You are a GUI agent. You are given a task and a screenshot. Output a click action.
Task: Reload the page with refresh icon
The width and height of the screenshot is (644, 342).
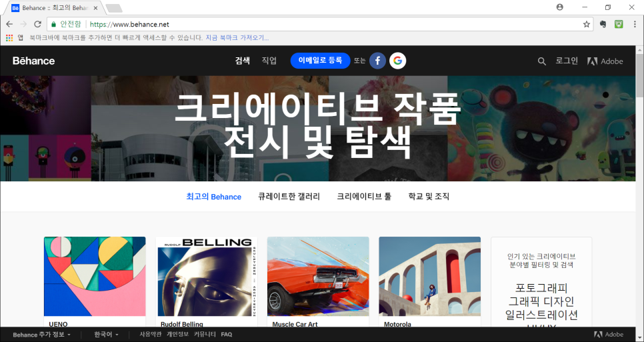(x=37, y=24)
